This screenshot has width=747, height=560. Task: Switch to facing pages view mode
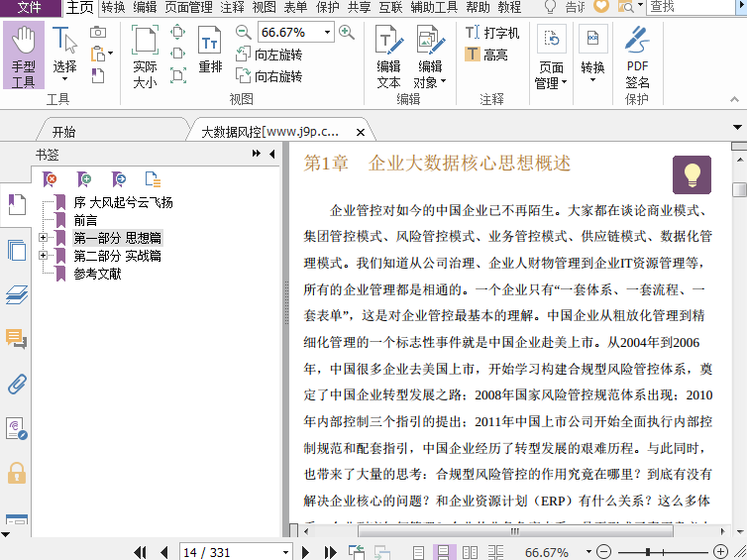coord(471,552)
